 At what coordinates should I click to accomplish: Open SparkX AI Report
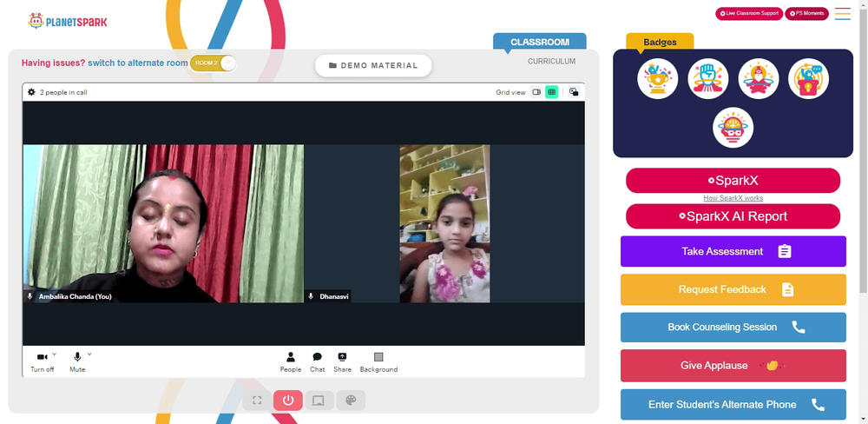pyautogui.click(x=733, y=216)
